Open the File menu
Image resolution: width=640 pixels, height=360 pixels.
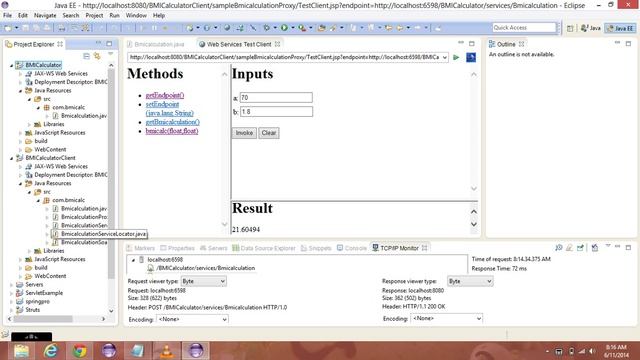point(7,16)
